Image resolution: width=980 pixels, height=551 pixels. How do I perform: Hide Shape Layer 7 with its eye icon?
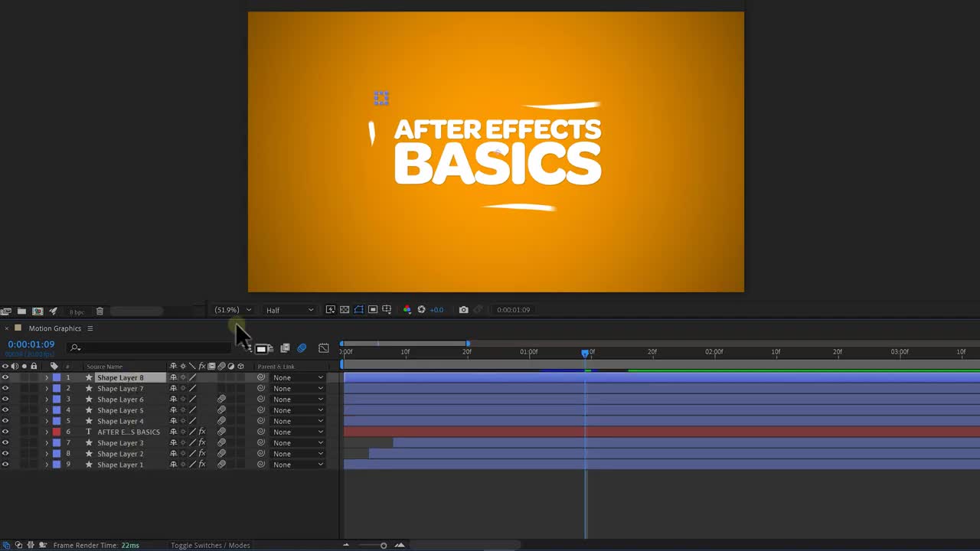pyautogui.click(x=5, y=389)
